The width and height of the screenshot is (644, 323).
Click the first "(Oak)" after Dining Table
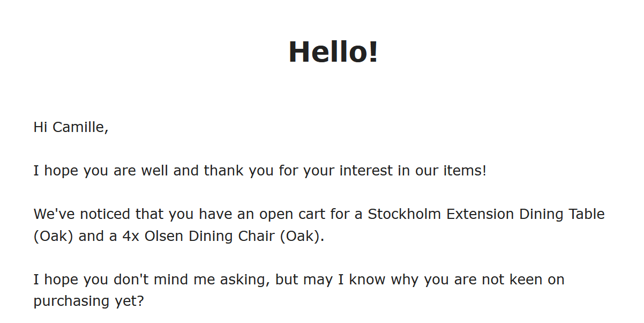[x=54, y=236]
